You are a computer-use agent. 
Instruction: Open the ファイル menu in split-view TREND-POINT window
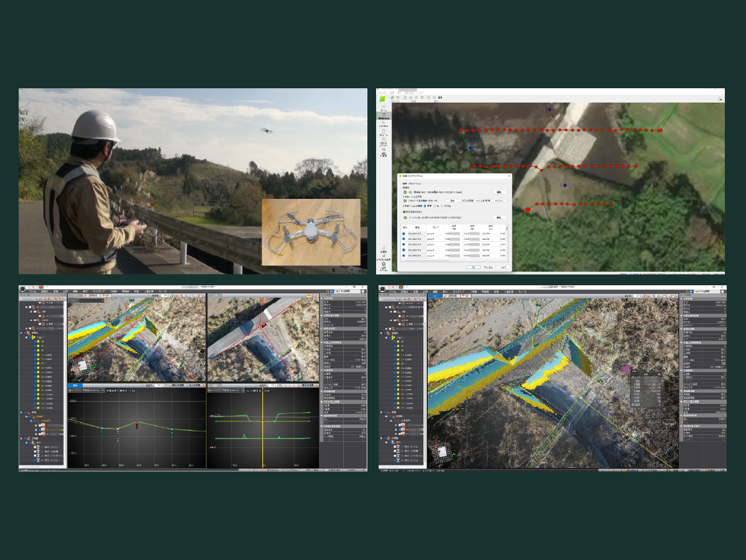click(x=31, y=291)
